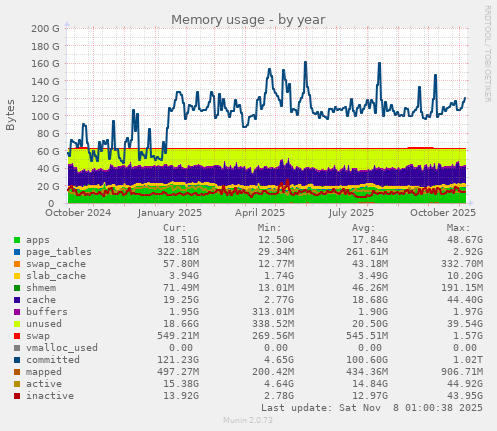
Task: Click shmem max value 191.15M
Action: point(462,288)
